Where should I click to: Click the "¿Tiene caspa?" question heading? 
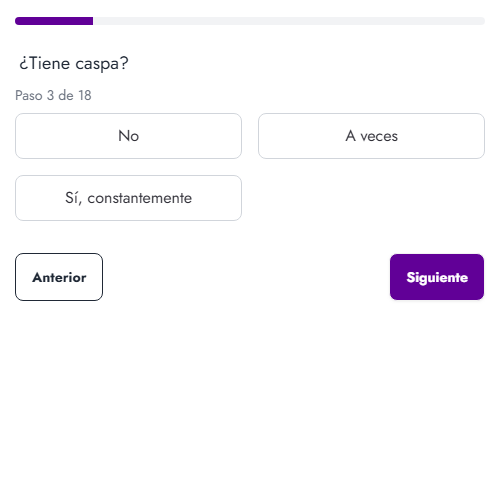click(74, 63)
